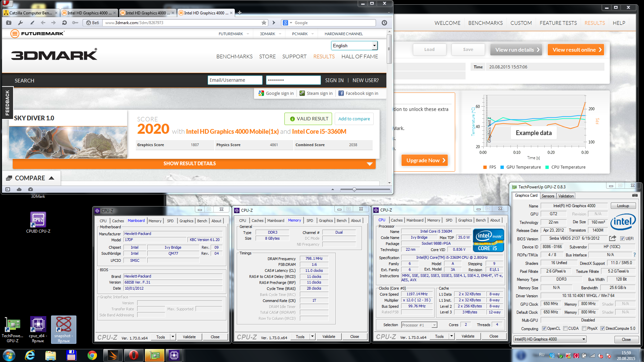Click Upgrade Now button
The image size is (644, 362).
(x=425, y=160)
